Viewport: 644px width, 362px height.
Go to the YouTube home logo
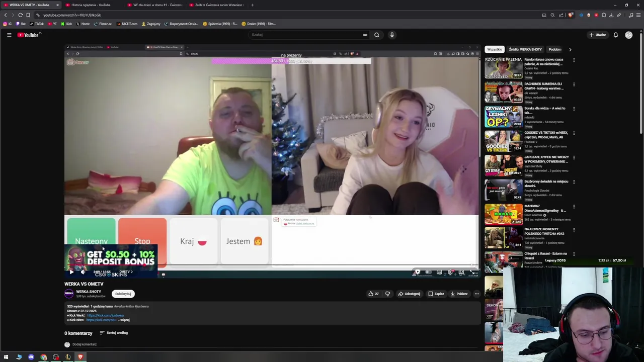pos(28,35)
